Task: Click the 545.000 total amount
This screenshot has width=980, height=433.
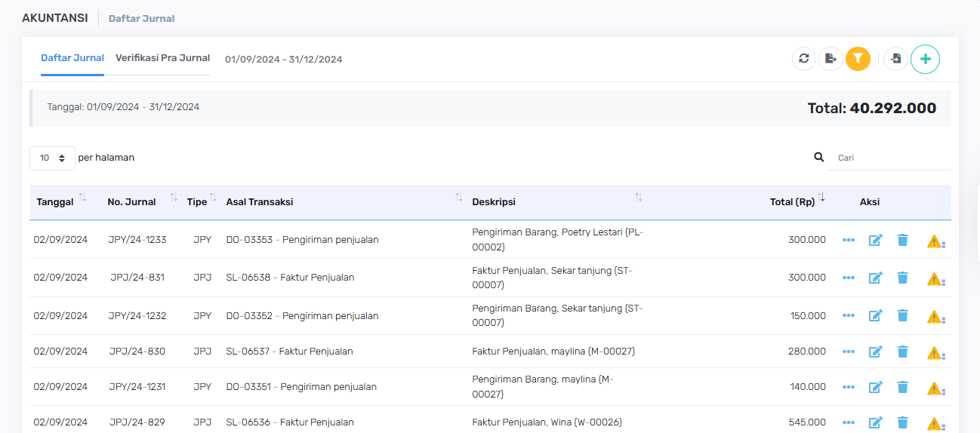Action: (x=807, y=422)
